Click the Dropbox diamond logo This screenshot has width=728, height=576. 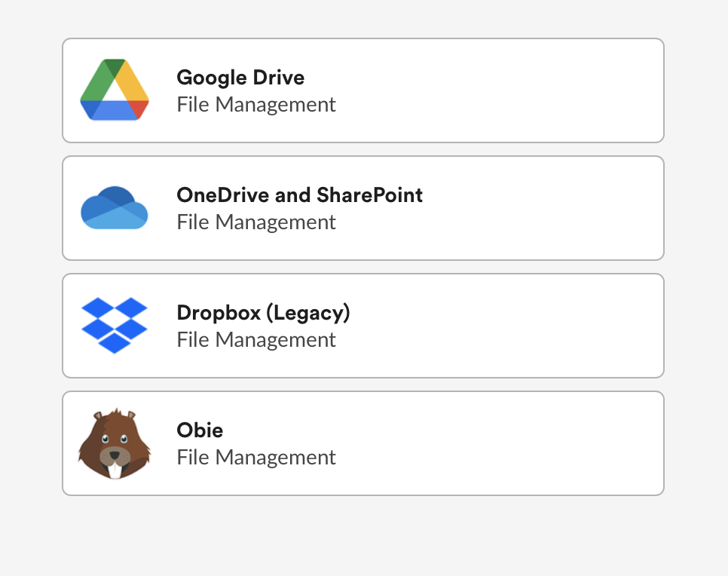pyautogui.click(x=115, y=325)
